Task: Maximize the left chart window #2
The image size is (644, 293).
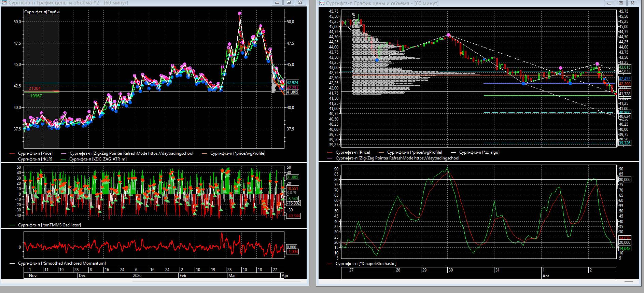Action: 289,2
